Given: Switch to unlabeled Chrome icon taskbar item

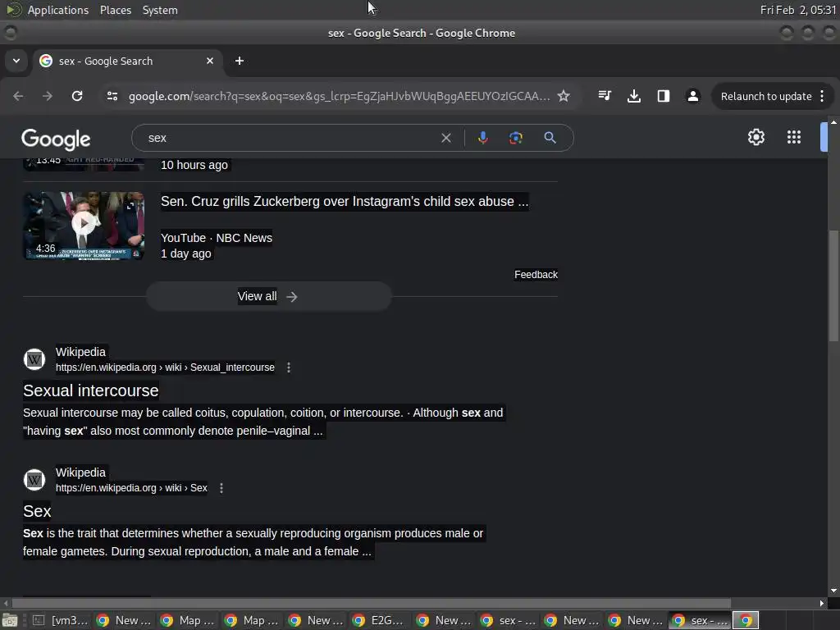Looking at the screenshot, I should (x=746, y=620).
